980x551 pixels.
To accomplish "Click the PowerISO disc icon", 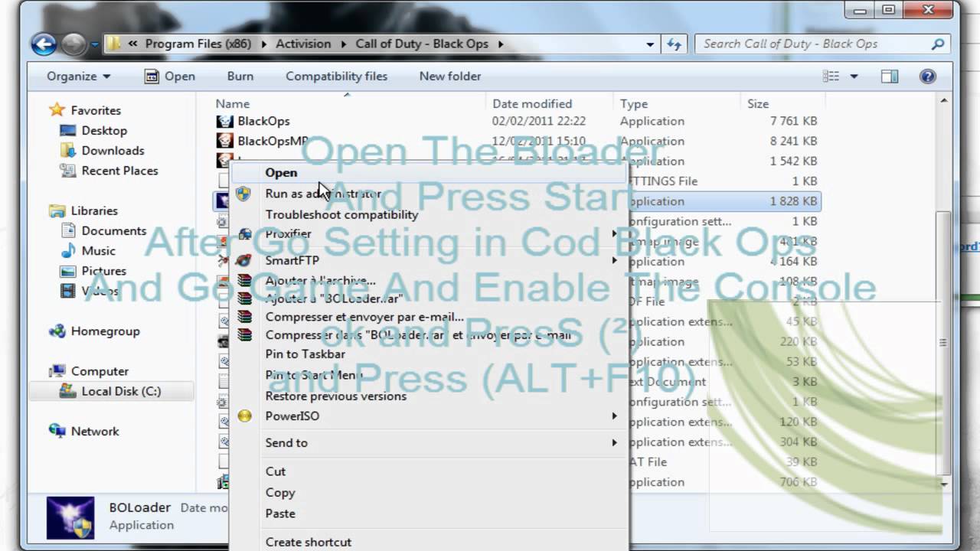I will [244, 416].
